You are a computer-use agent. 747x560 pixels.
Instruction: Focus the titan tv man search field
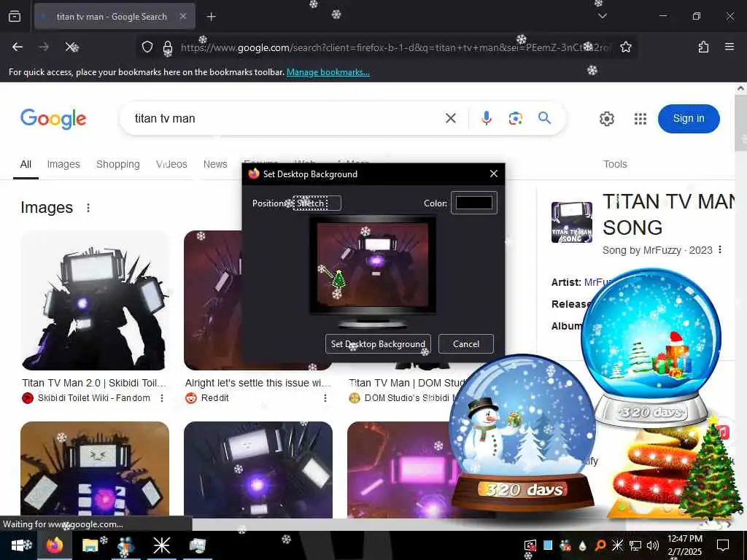(286, 118)
